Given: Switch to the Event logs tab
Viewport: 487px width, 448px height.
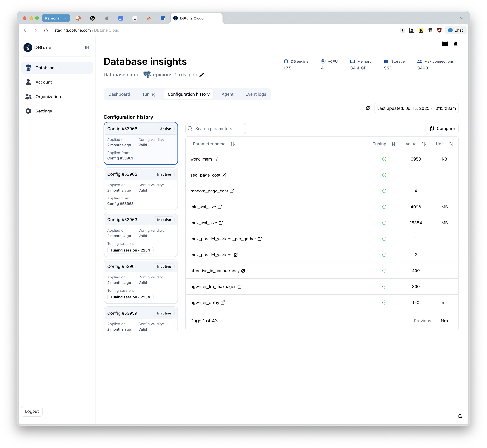Looking at the screenshot, I should click(256, 94).
